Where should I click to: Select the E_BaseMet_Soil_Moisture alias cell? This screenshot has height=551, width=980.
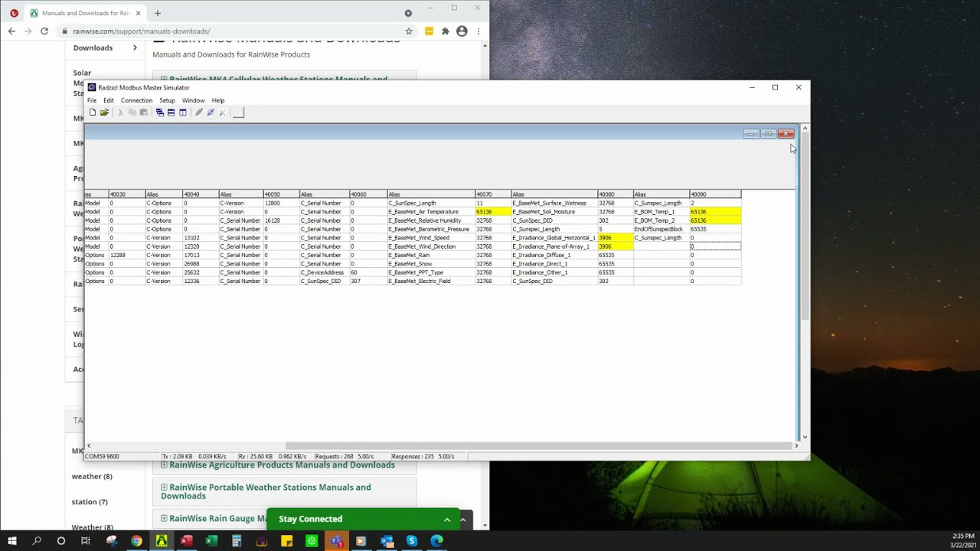554,212
